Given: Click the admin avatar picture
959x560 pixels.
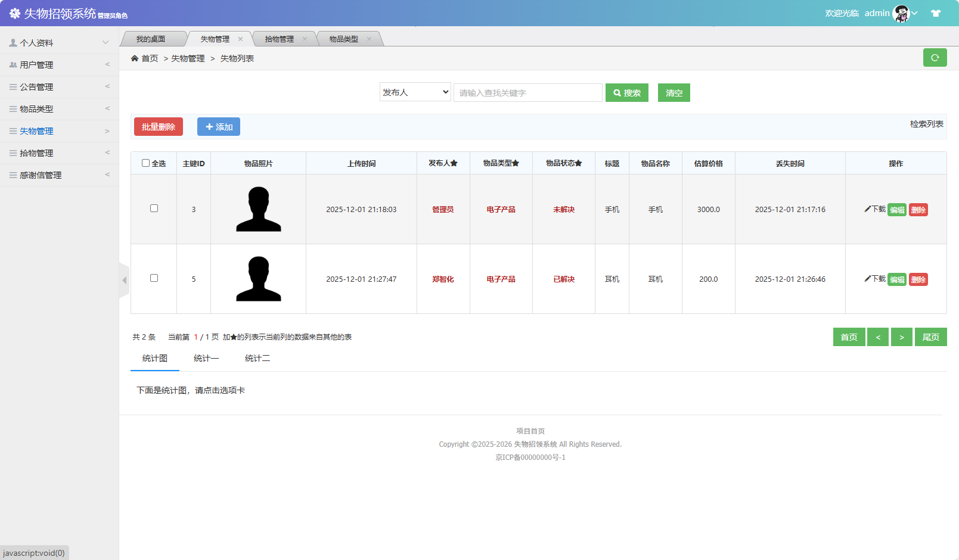Looking at the screenshot, I should pos(901,13).
